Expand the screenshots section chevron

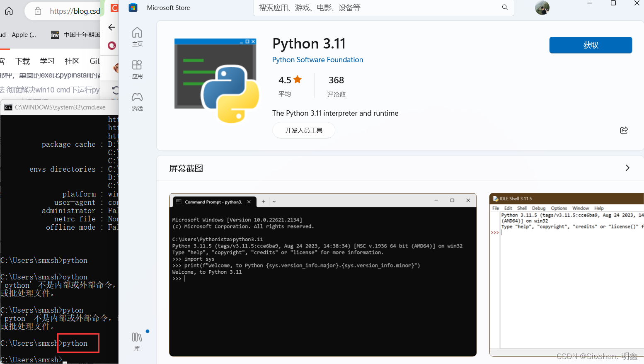click(x=627, y=168)
